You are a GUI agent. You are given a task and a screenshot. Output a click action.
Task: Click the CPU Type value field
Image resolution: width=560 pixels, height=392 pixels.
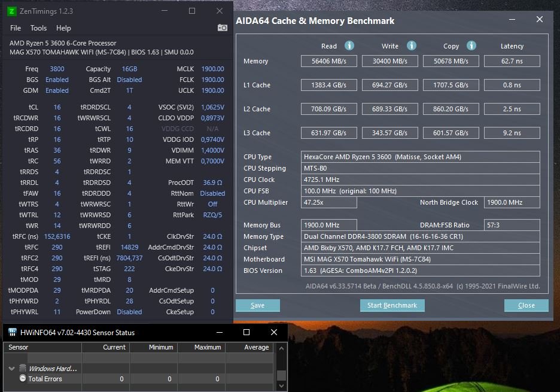(x=421, y=157)
